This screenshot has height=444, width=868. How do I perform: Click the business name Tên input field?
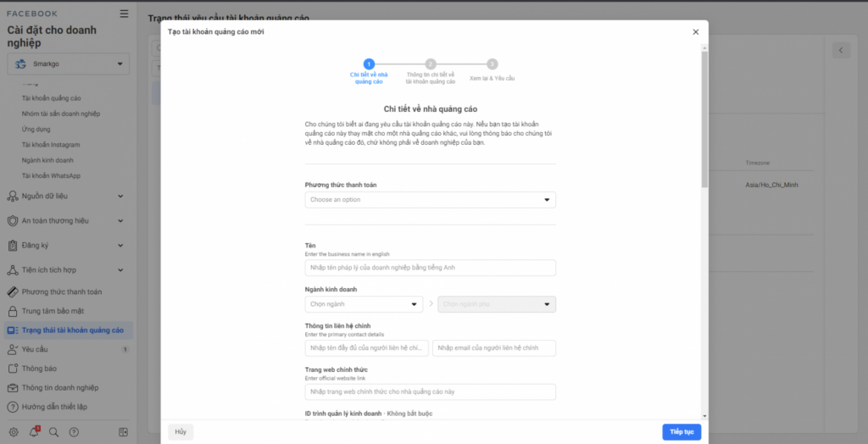coord(430,268)
